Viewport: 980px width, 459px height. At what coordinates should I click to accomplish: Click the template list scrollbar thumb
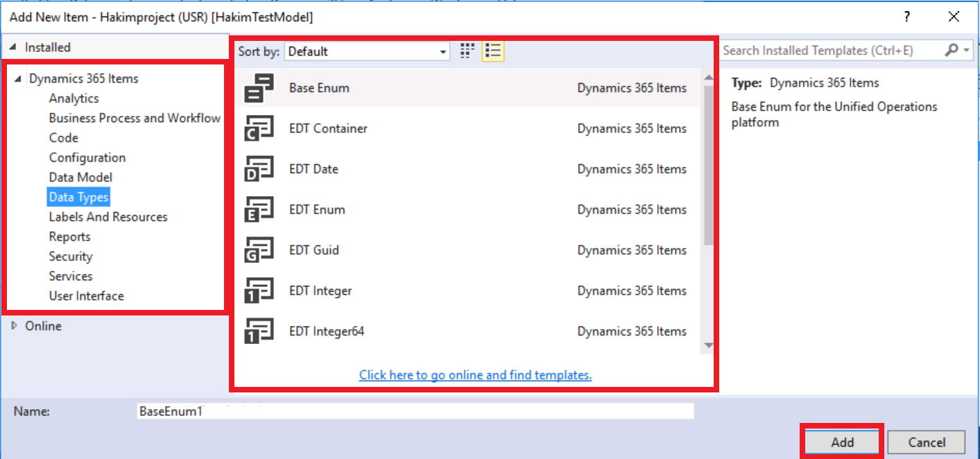pyautogui.click(x=708, y=165)
